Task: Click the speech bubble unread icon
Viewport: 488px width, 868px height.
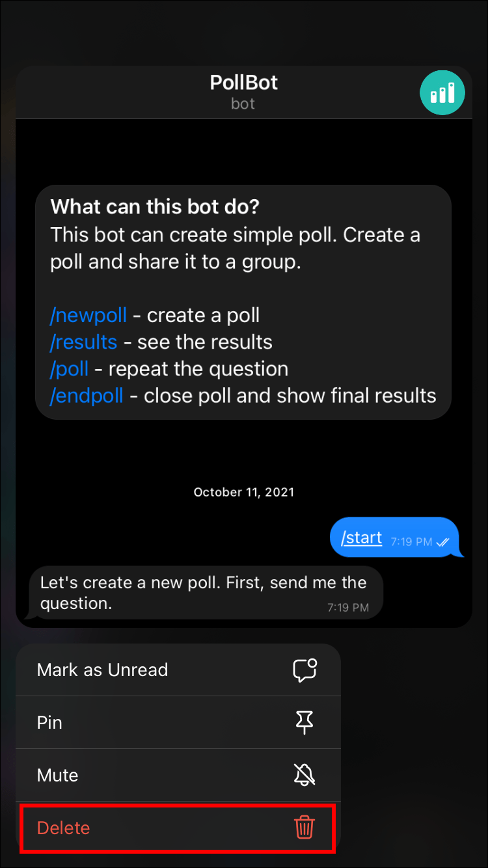Action: point(305,670)
